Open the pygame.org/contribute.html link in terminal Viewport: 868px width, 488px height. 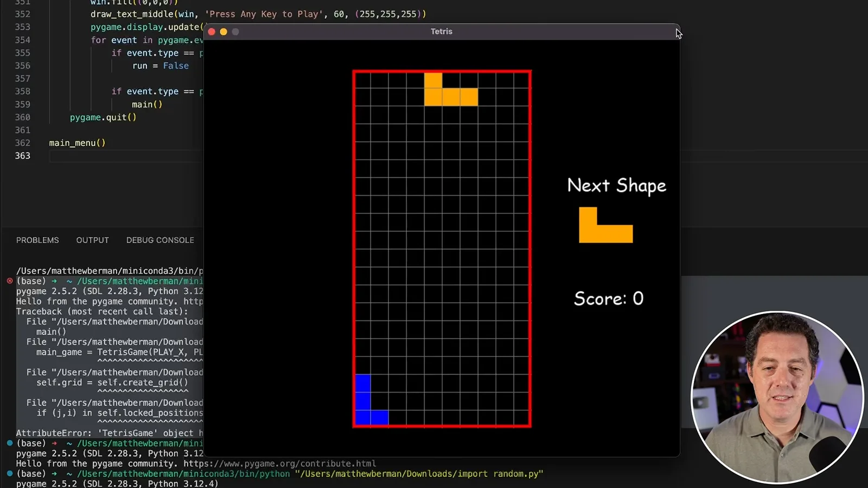tap(279, 464)
